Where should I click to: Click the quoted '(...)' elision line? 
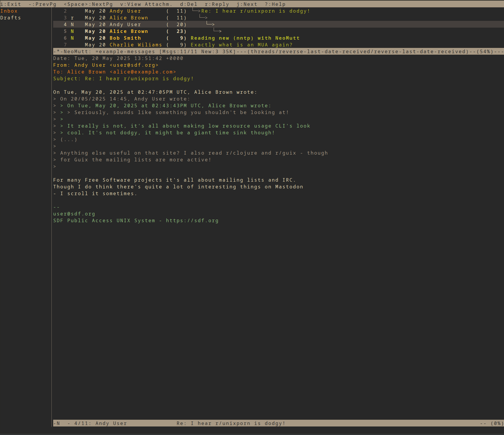tap(65, 139)
